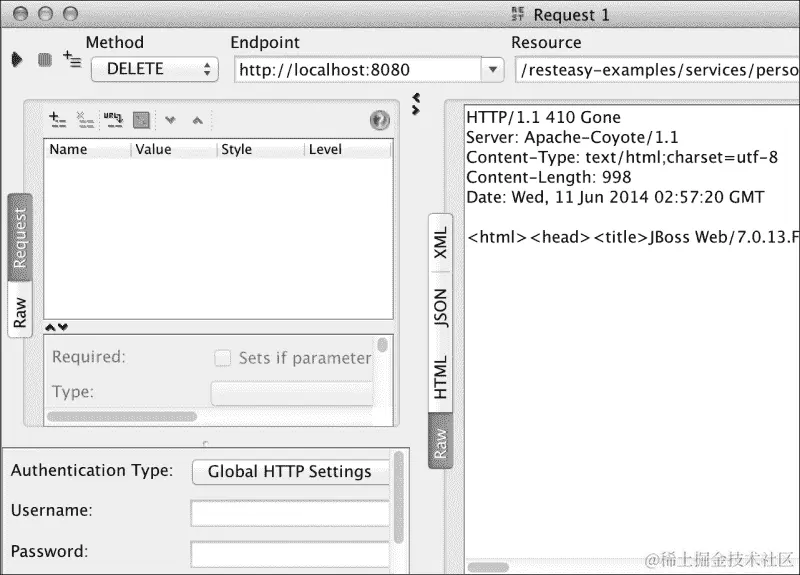Click the Content-Length: 998 line
Image resolution: width=800 pixels, height=575 pixels.
[x=548, y=177]
